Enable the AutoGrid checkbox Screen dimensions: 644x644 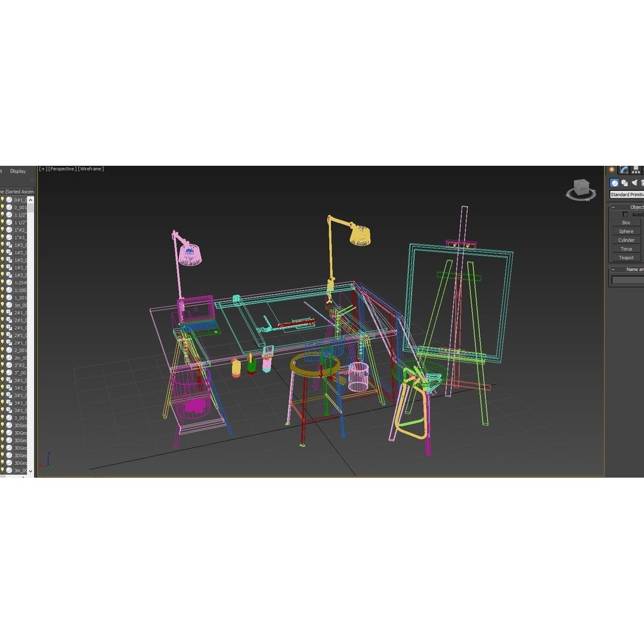pos(626,215)
